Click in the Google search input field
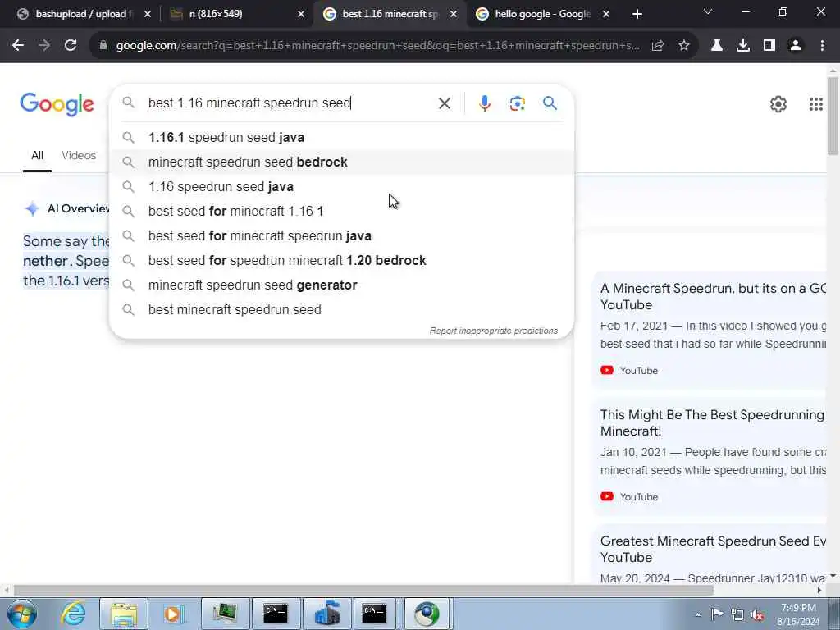The height and width of the screenshot is (630, 840). coord(290,103)
